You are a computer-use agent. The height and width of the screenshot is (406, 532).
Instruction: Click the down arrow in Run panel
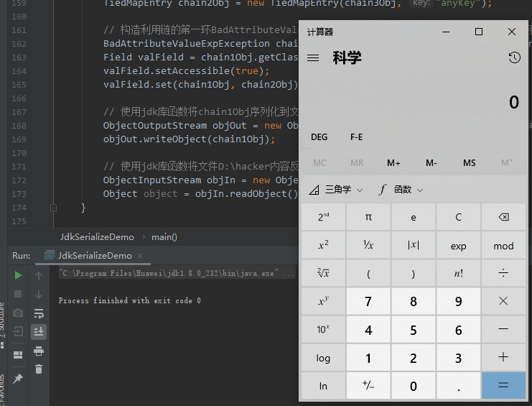(39, 295)
